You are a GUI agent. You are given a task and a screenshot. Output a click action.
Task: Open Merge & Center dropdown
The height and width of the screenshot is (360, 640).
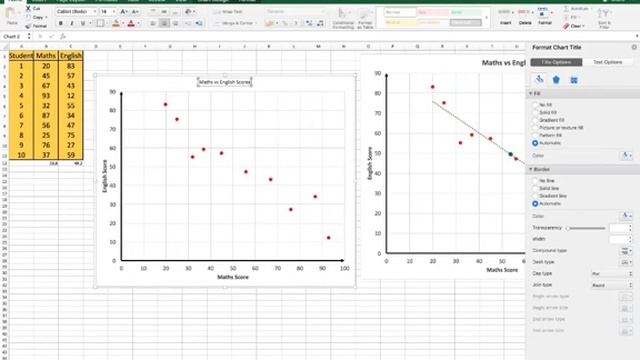[256, 23]
